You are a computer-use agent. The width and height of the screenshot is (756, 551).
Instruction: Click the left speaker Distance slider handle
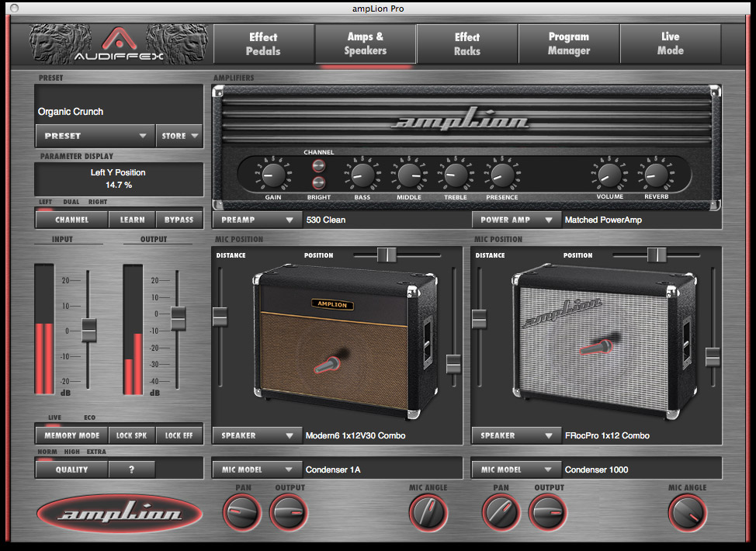(220, 317)
